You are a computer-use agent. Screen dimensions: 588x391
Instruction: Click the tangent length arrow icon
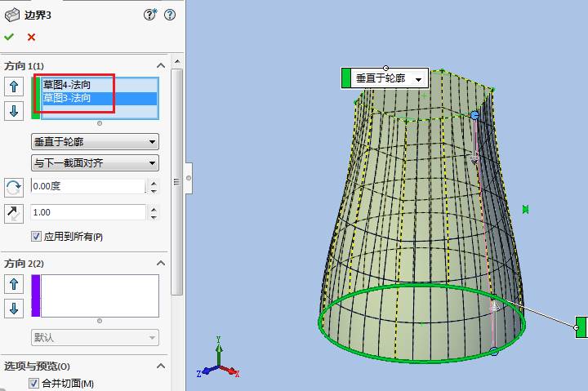coord(14,214)
